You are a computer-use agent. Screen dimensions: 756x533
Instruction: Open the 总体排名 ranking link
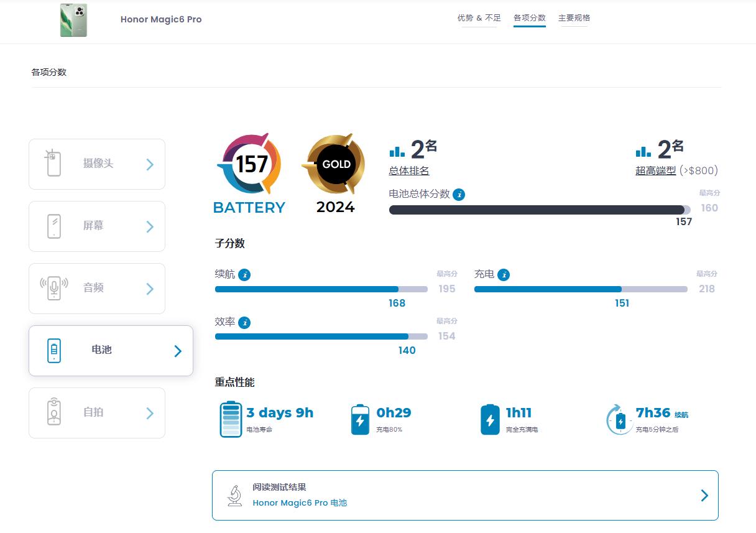click(x=409, y=171)
